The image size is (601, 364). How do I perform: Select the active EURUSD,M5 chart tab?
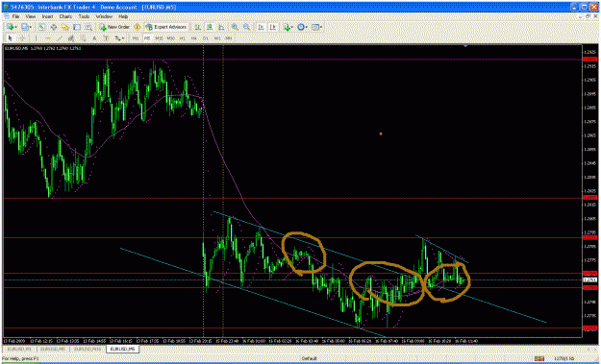(122, 349)
